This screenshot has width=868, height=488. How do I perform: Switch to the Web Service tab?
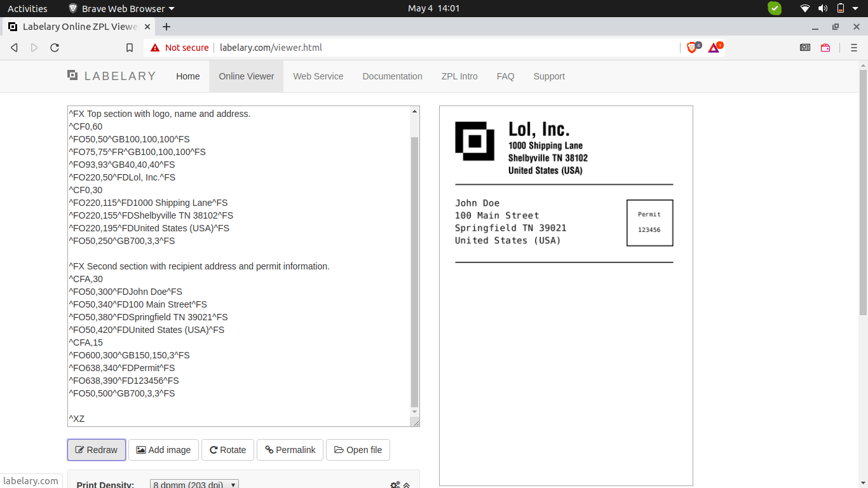click(x=318, y=76)
